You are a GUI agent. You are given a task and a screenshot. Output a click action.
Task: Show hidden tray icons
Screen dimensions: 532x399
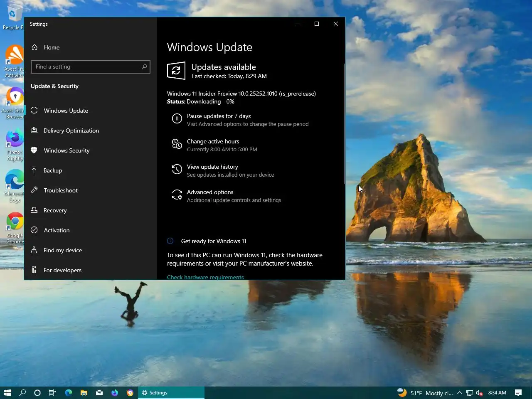pyautogui.click(x=460, y=393)
